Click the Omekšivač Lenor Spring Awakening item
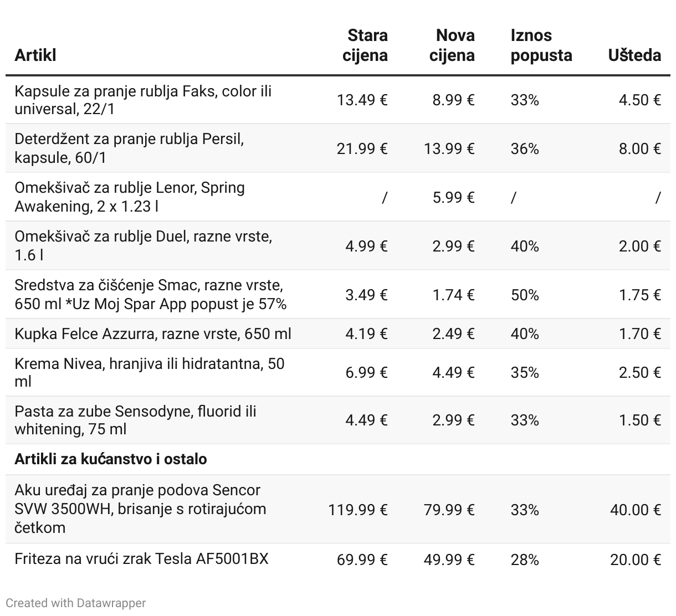Image resolution: width=676 pixels, height=616 pixels. coord(130,197)
